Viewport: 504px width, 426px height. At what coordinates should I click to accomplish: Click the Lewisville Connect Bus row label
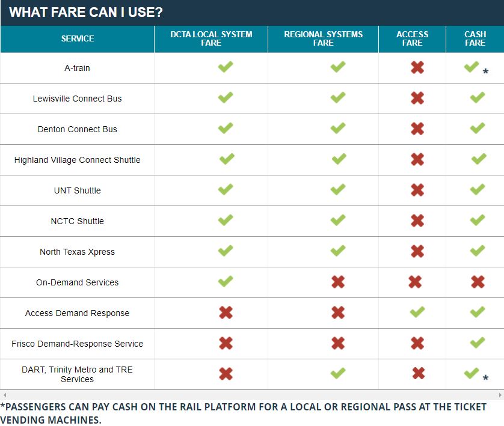pos(77,99)
